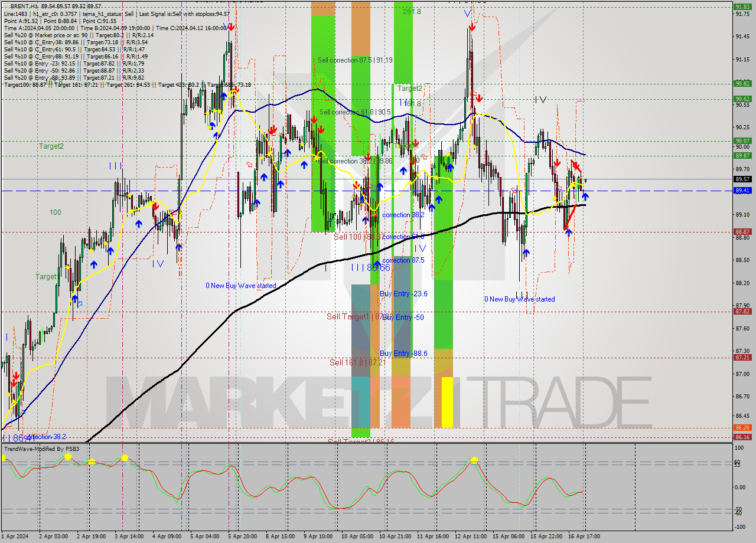Screen dimensions: 756x543
Task: Select the '5 Apr 04:00' time axis label
Action: point(204,537)
